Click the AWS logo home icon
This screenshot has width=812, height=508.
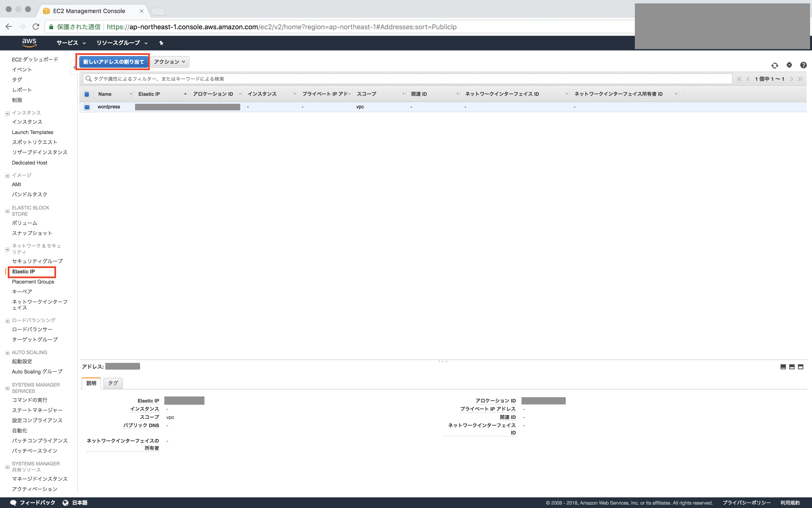pyautogui.click(x=29, y=43)
